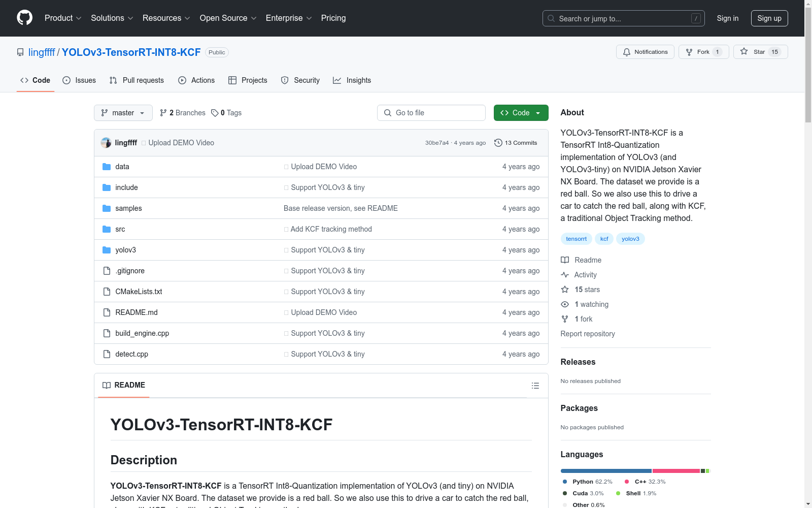View 2 Branches

(183, 113)
